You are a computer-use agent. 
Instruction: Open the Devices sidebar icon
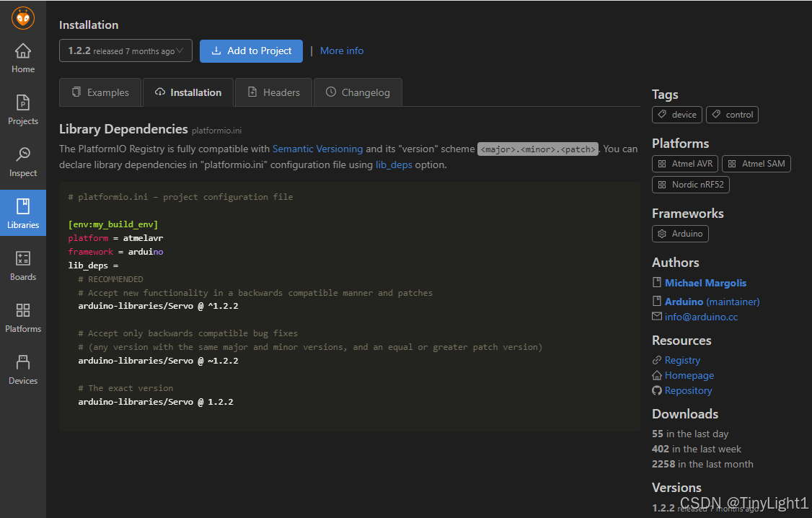tap(23, 369)
